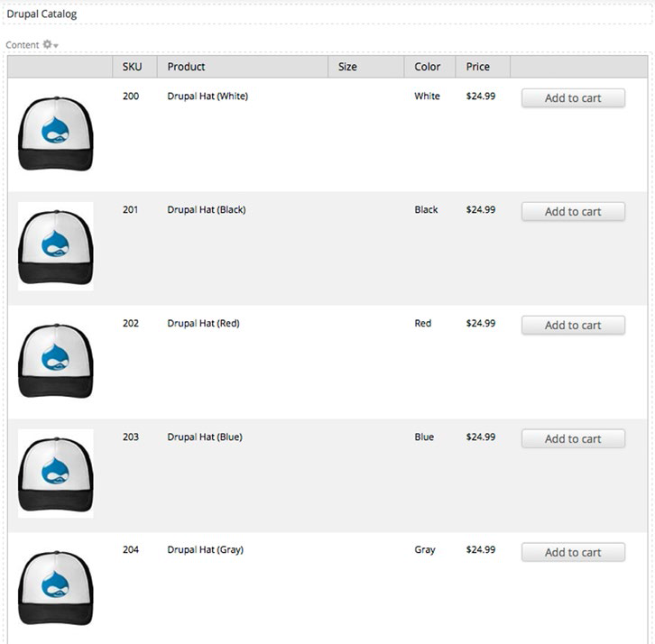Add Drupal Hat (Blue) to cart

(573, 439)
